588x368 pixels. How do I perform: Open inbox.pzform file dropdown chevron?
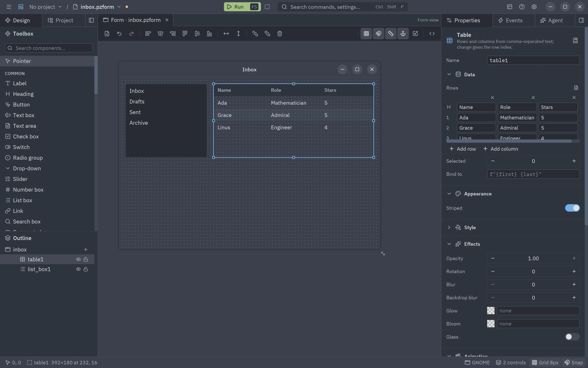pyautogui.click(x=119, y=7)
